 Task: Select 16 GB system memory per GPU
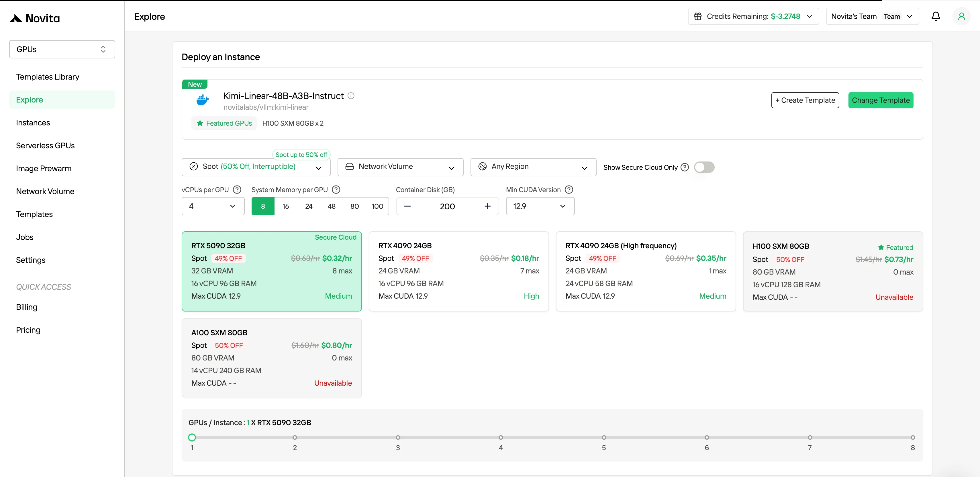click(x=286, y=206)
